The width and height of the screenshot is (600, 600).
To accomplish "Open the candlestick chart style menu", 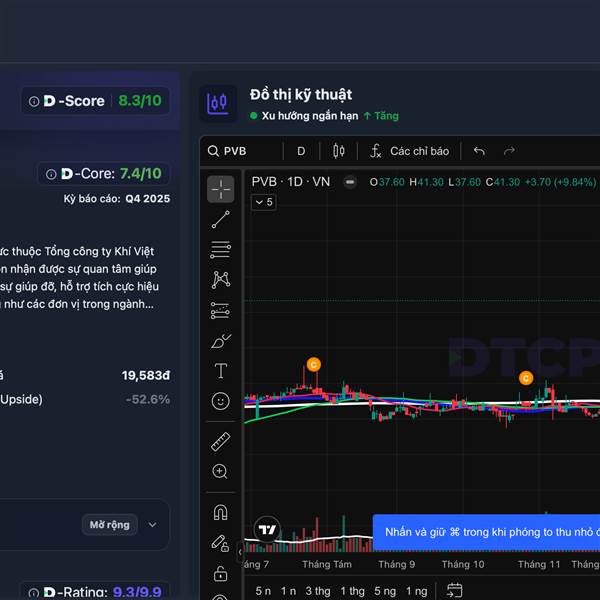I will (339, 151).
